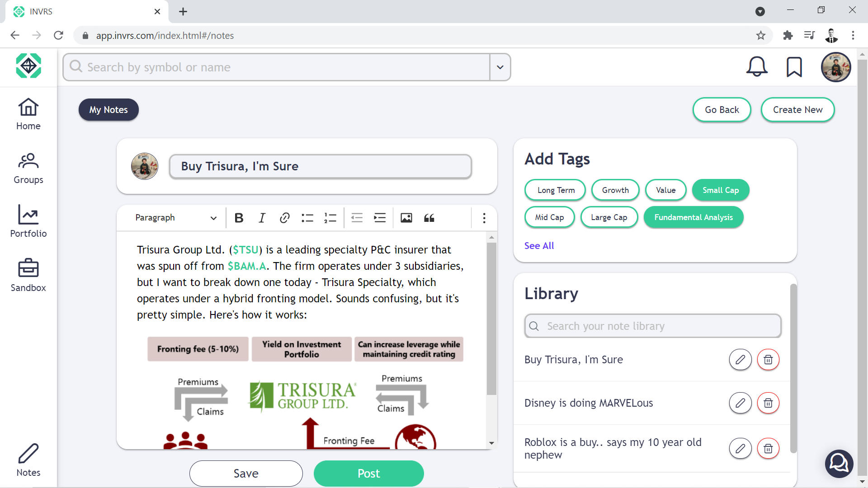This screenshot has width=868, height=488.
Task: Open Portfolio from sidebar
Action: pyautogui.click(x=28, y=221)
